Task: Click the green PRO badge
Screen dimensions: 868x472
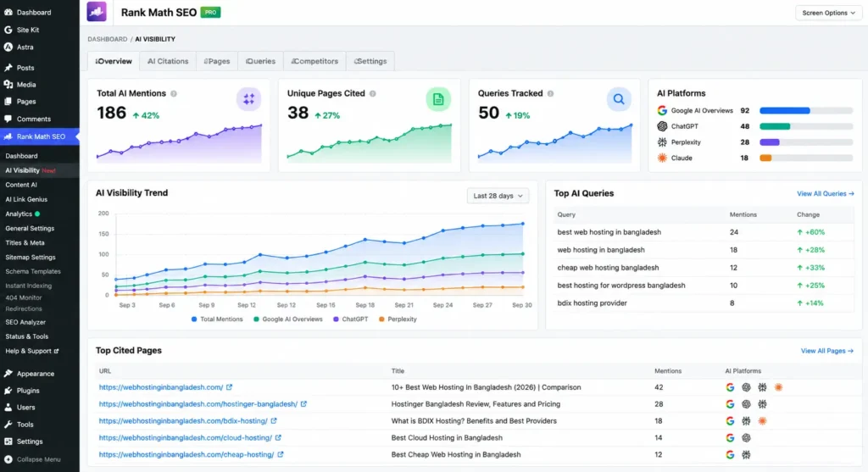Action: click(x=210, y=12)
